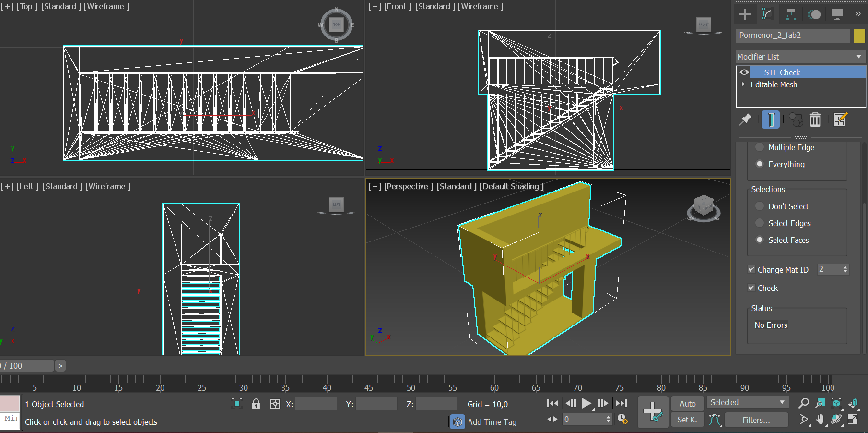868x433 pixels.
Task: Go to start of animation
Action: click(x=552, y=403)
